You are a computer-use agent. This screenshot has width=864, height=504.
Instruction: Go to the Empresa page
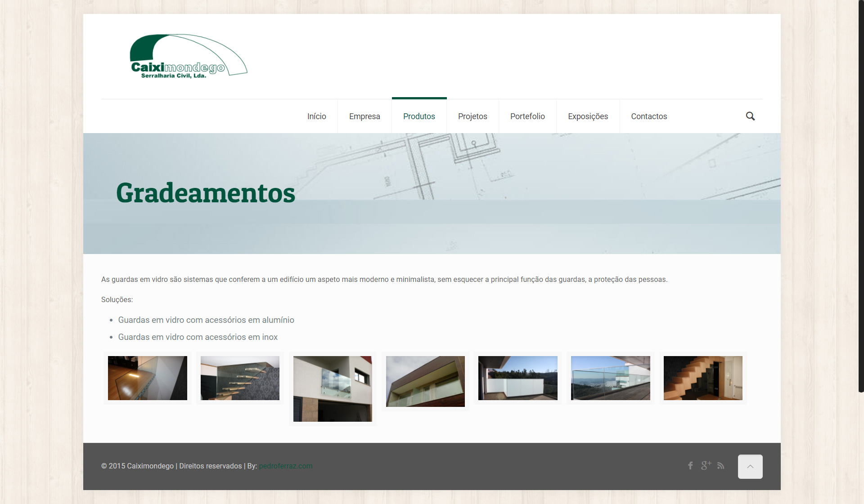point(364,116)
